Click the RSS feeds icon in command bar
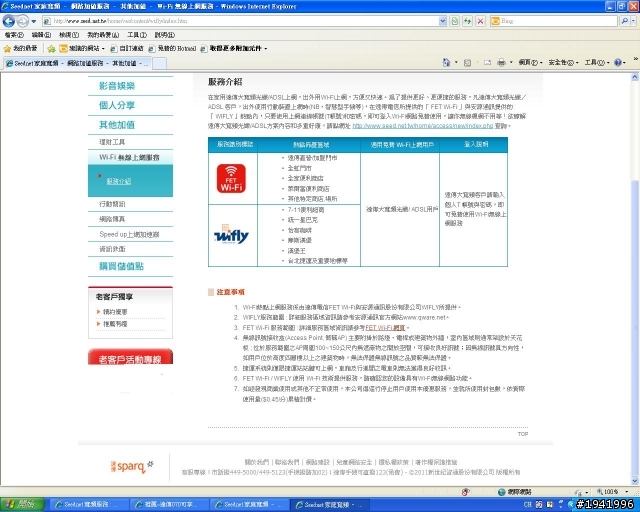Screen dimensions: 640x512 467,63
